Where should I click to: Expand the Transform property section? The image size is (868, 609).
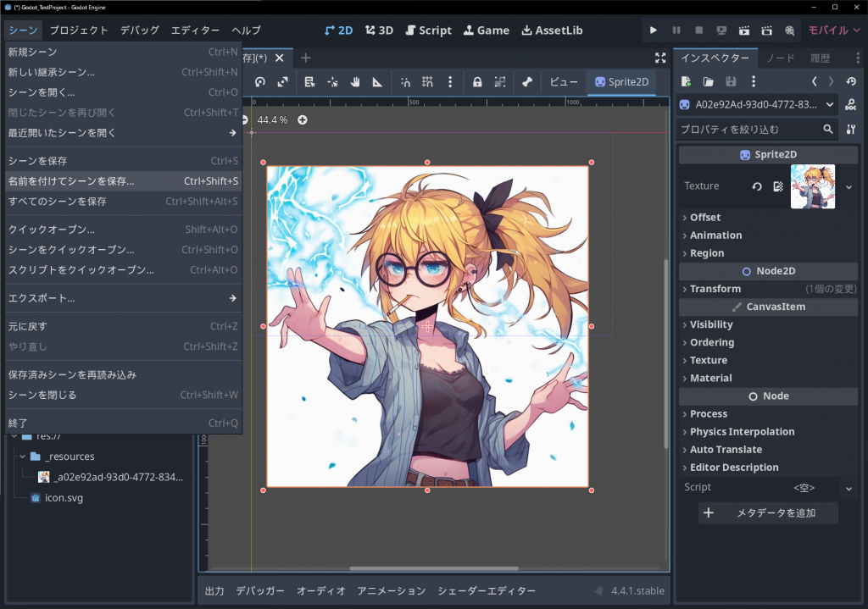click(x=715, y=289)
